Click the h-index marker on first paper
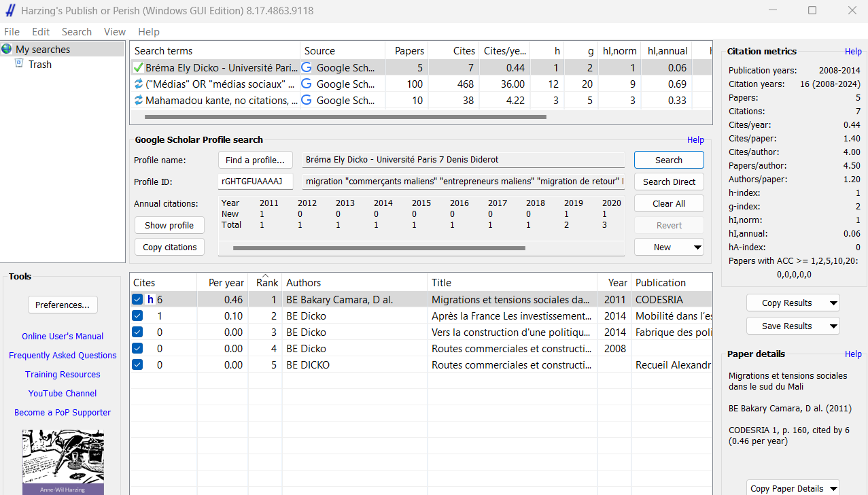This screenshot has width=868, height=495. click(150, 300)
